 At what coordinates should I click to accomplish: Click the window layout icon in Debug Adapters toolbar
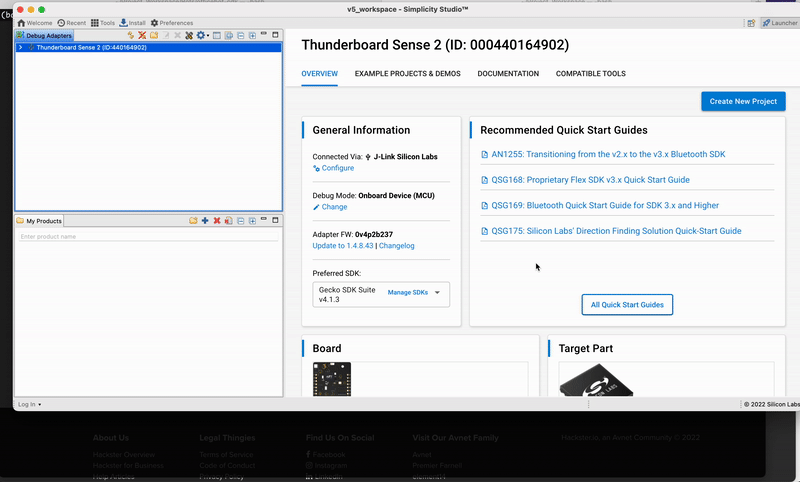[x=217, y=35]
